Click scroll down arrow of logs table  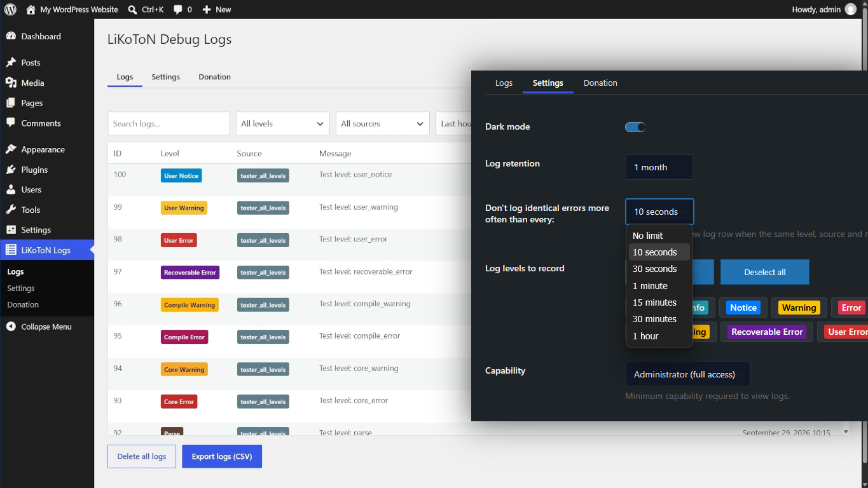pyautogui.click(x=846, y=432)
